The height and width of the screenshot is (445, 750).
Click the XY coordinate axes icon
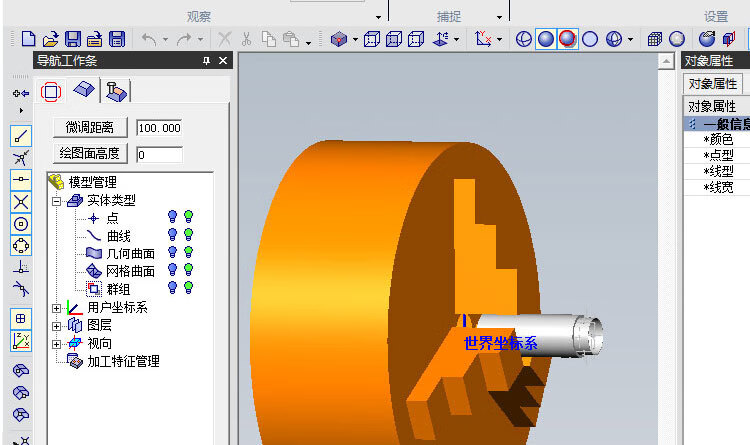click(483, 39)
